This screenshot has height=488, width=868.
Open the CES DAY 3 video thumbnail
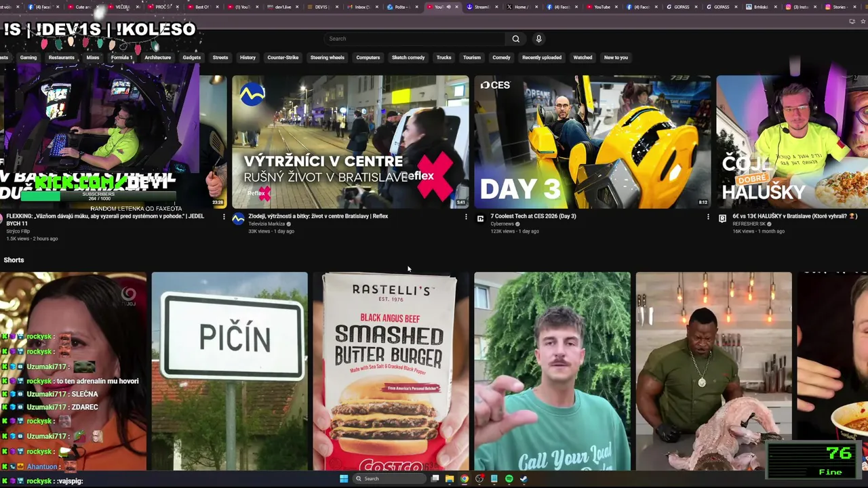(x=592, y=142)
